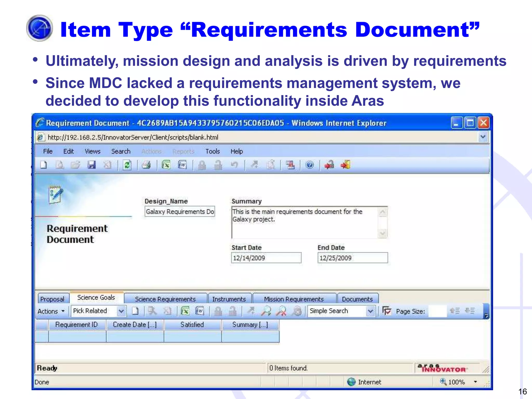Image resolution: width=532 pixels, height=399 pixels.
Task: Click the End Date field showing 12/25/2009
Action: click(353, 258)
